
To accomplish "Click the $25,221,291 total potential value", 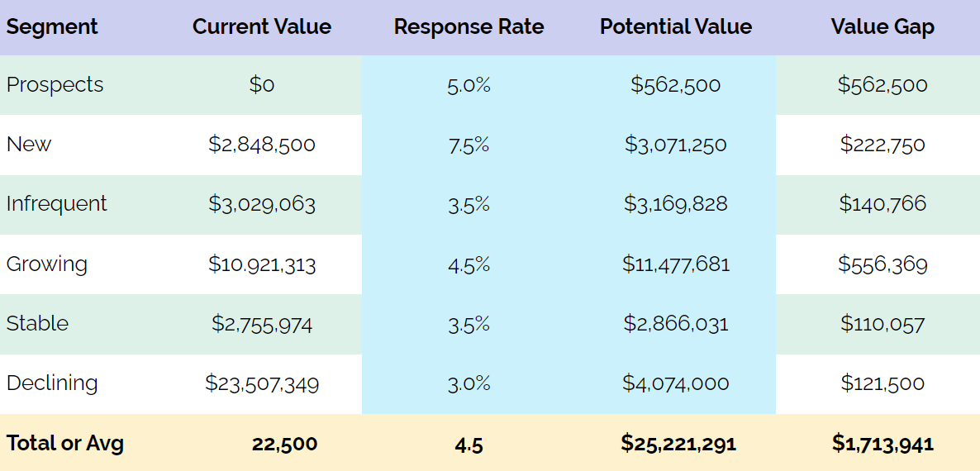I will (x=678, y=444).
